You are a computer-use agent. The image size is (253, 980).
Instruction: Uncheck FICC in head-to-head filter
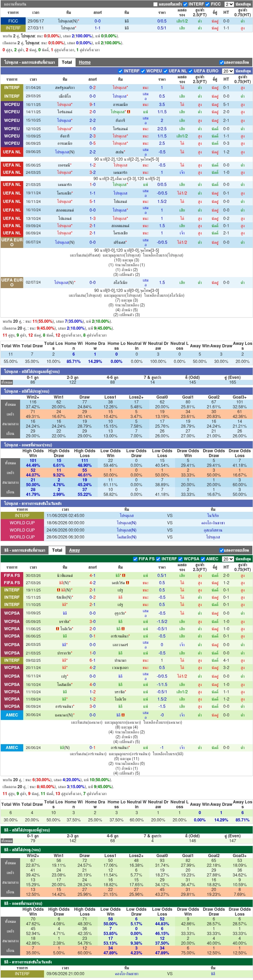tap(207, 4)
